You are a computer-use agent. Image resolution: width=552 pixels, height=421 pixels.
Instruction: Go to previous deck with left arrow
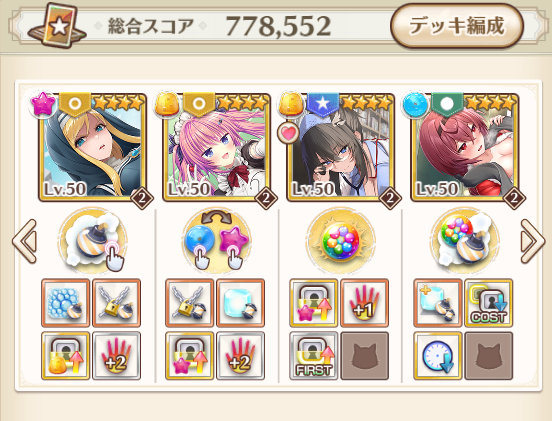click(x=25, y=241)
